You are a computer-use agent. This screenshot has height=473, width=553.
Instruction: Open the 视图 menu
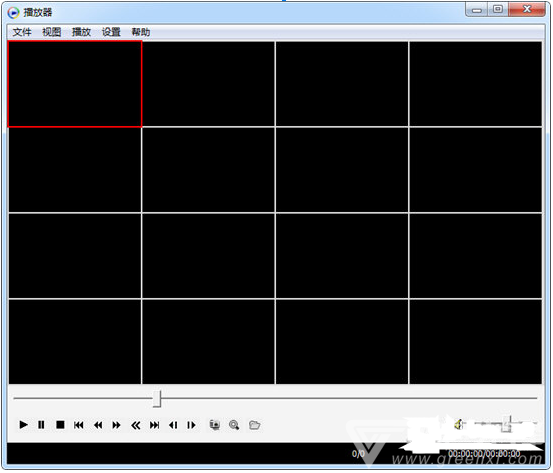point(51,32)
